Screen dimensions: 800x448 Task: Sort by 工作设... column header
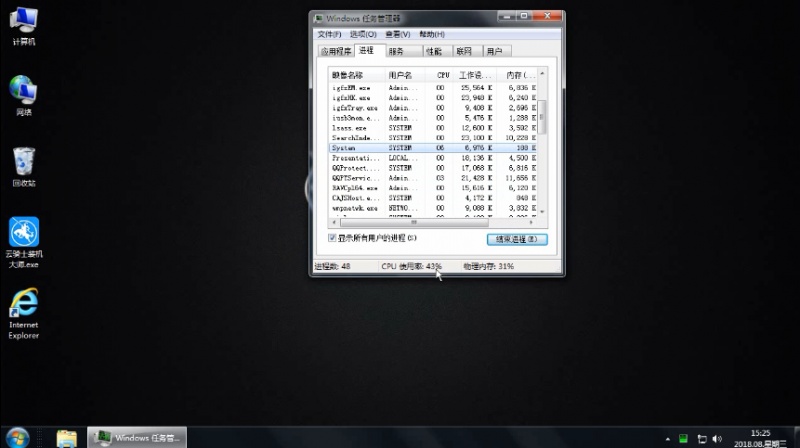coord(474,75)
